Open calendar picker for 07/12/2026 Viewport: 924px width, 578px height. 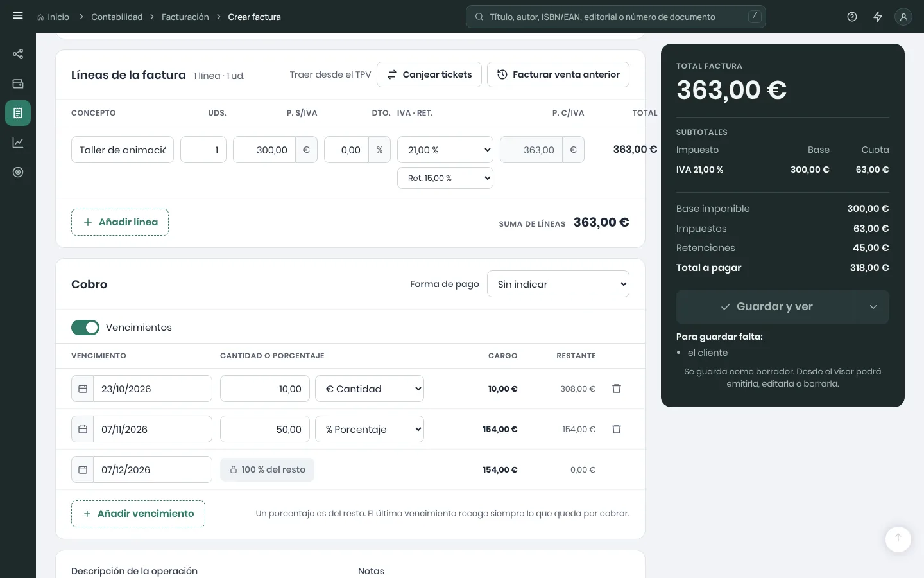tap(83, 469)
